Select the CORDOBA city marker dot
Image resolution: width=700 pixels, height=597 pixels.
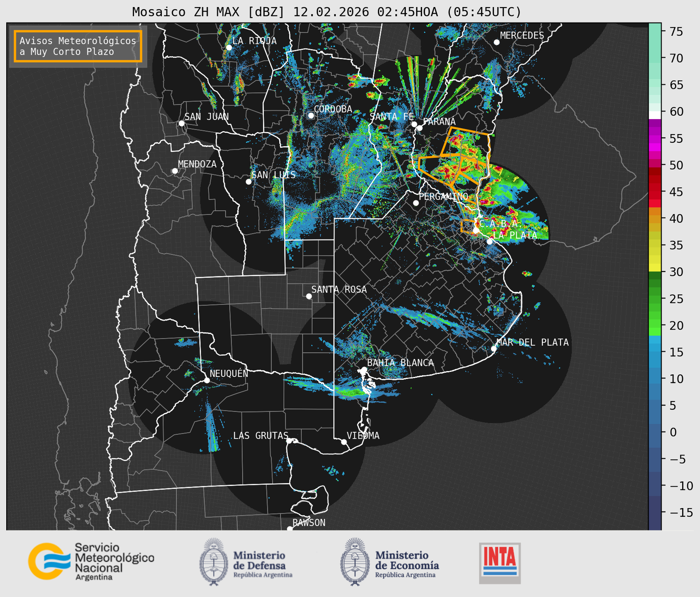pyautogui.click(x=311, y=115)
